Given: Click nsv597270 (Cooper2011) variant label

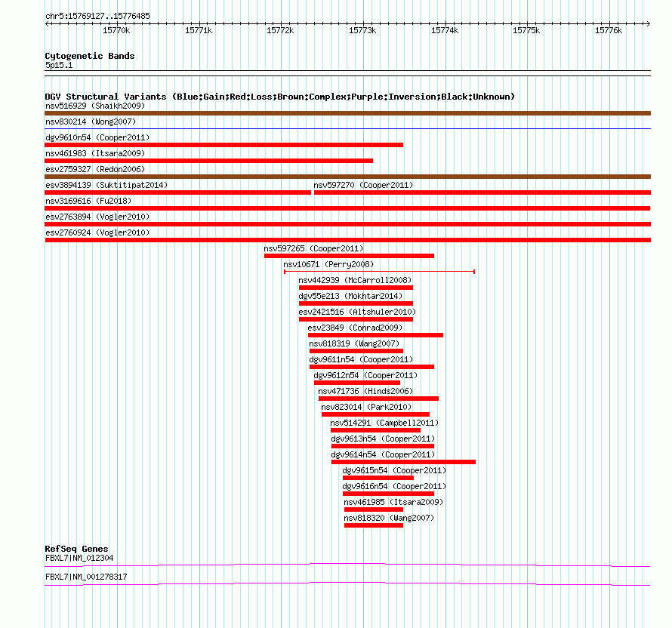Looking at the screenshot, I should (363, 185).
